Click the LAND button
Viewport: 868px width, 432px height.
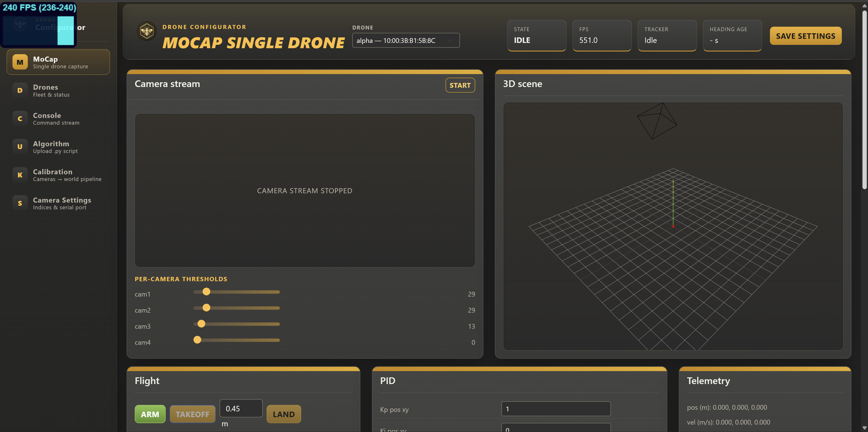tap(284, 414)
